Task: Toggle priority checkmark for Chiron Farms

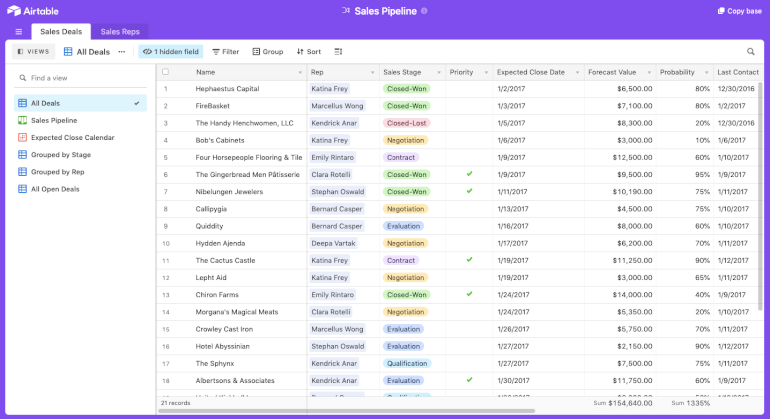Action: pos(469,294)
